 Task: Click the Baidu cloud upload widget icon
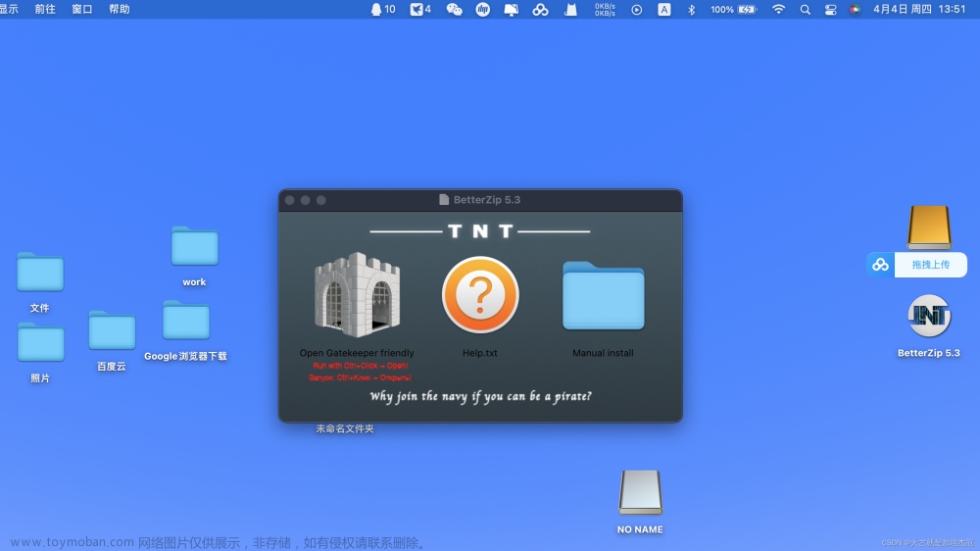click(881, 265)
